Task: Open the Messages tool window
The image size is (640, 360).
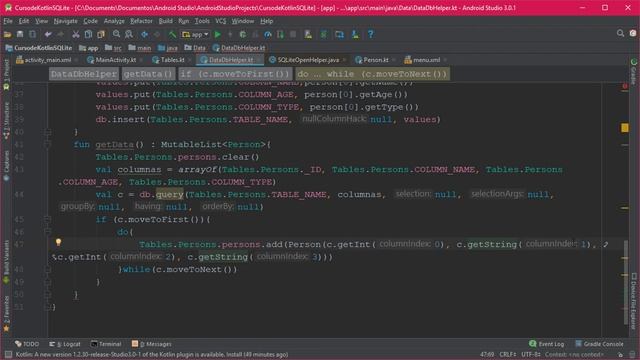Action: pyautogui.click(x=151, y=344)
